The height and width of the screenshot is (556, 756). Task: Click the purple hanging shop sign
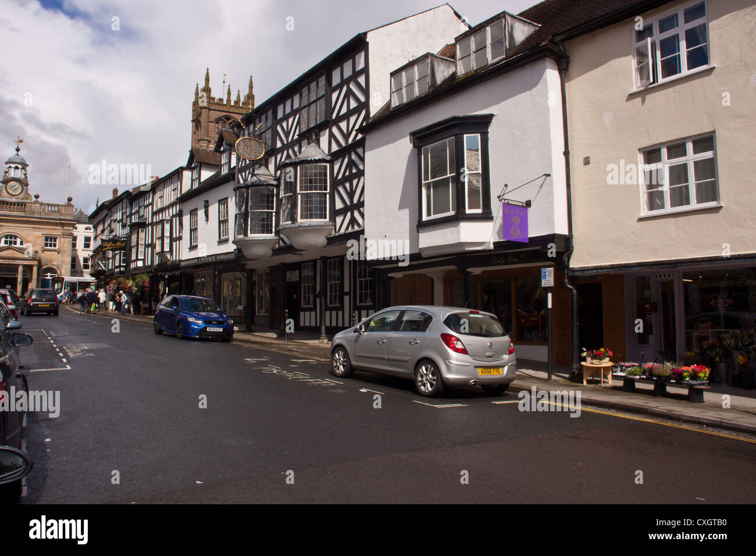coord(515,222)
